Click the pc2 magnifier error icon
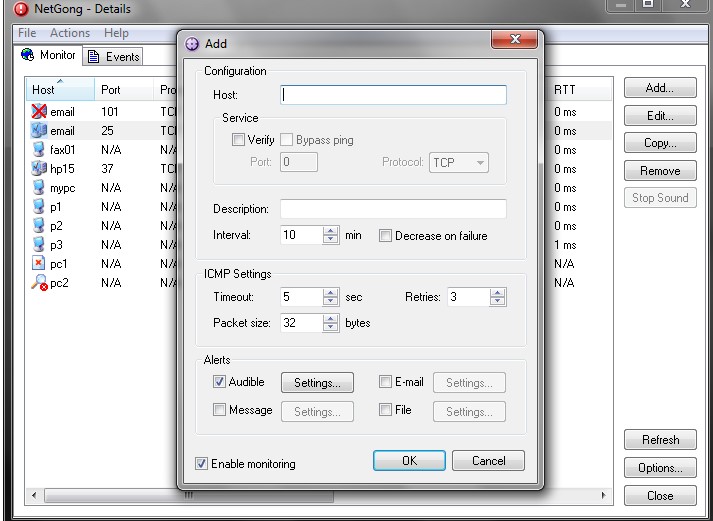713x521 pixels. pyautogui.click(x=40, y=283)
